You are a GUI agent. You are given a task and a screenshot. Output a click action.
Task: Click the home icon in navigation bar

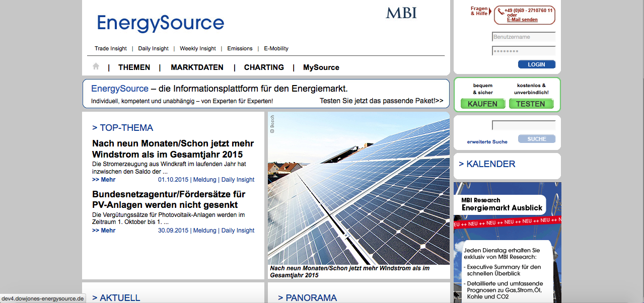click(96, 66)
